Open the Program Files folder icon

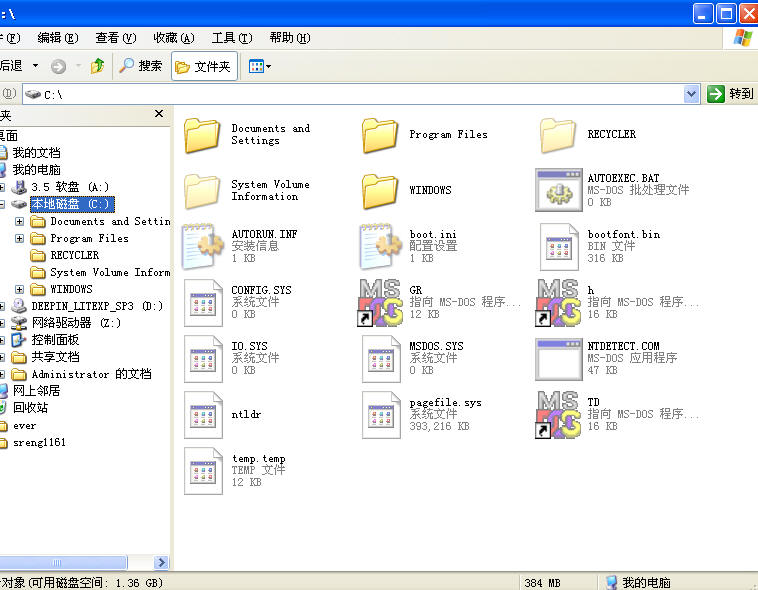(x=380, y=135)
